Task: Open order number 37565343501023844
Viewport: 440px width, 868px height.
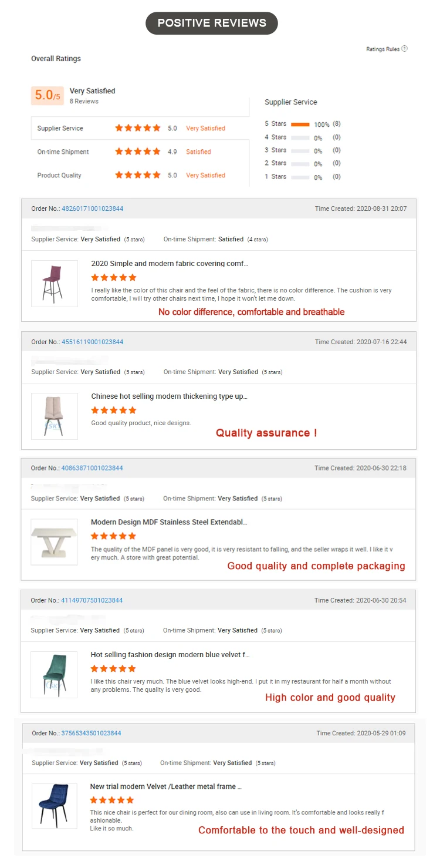Action: (92, 733)
